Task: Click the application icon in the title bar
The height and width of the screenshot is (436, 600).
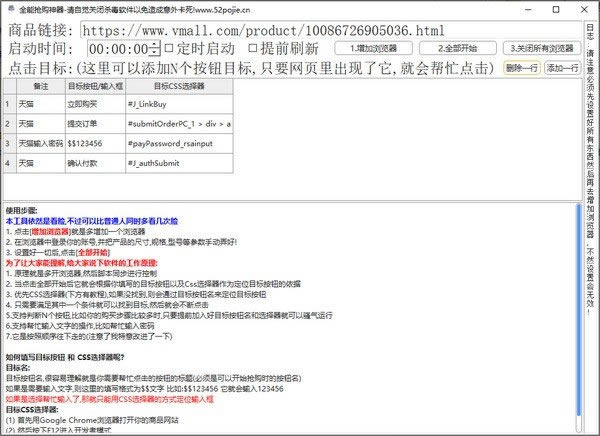Action: (11, 9)
